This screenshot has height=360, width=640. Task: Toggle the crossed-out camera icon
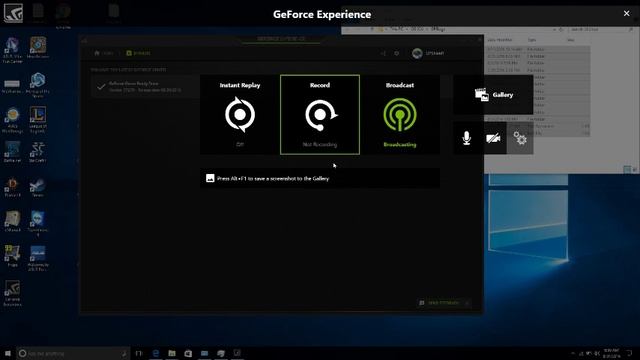[x=493, y=138]
